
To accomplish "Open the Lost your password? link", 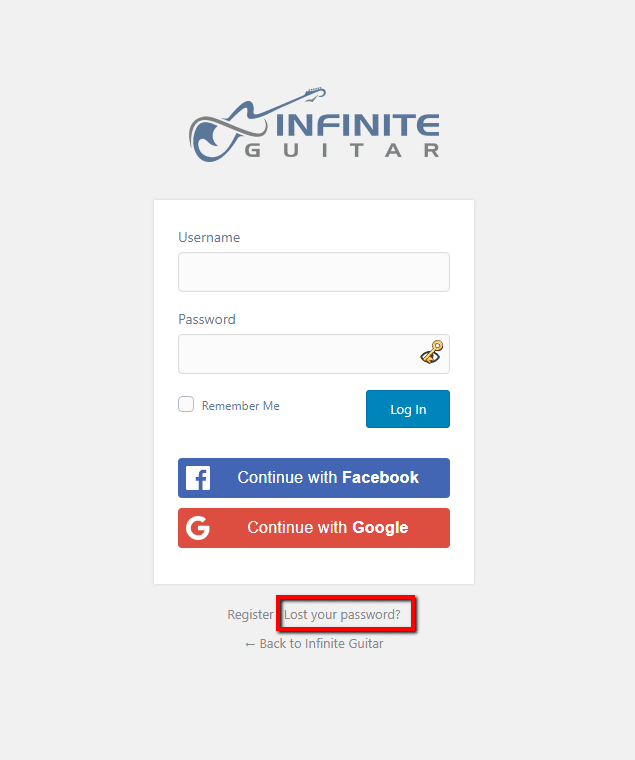I will click(x=342, y=615).
